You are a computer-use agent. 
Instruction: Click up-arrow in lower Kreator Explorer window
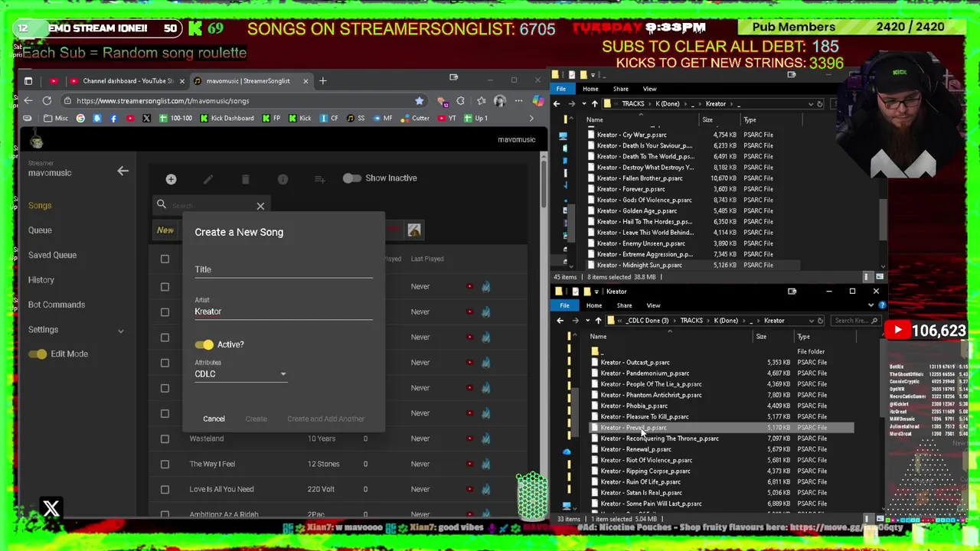(x=598, y=321)
